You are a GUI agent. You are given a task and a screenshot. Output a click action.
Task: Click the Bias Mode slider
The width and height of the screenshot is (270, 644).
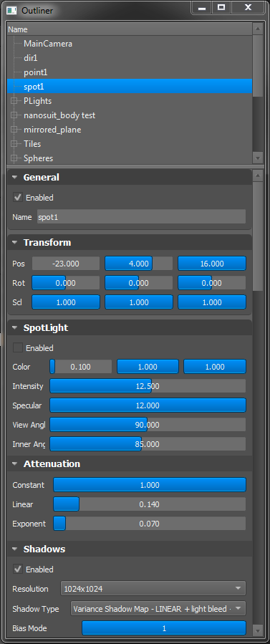(164, 628)
